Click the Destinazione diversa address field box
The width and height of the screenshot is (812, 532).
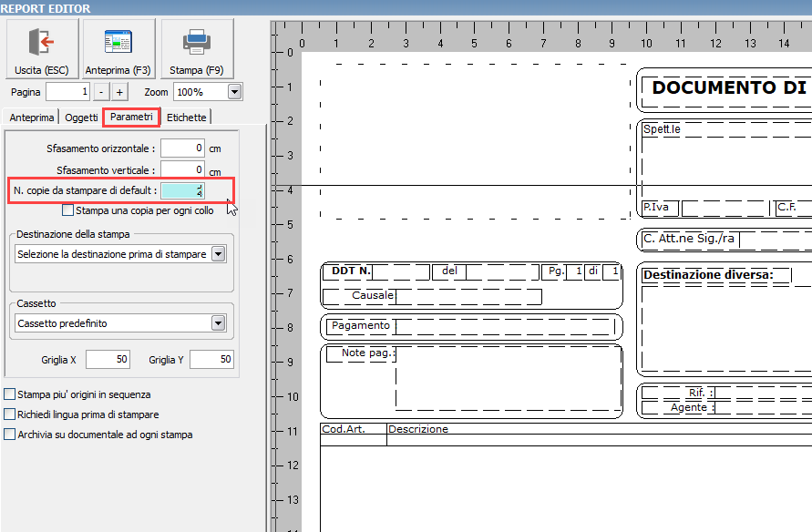726,329
